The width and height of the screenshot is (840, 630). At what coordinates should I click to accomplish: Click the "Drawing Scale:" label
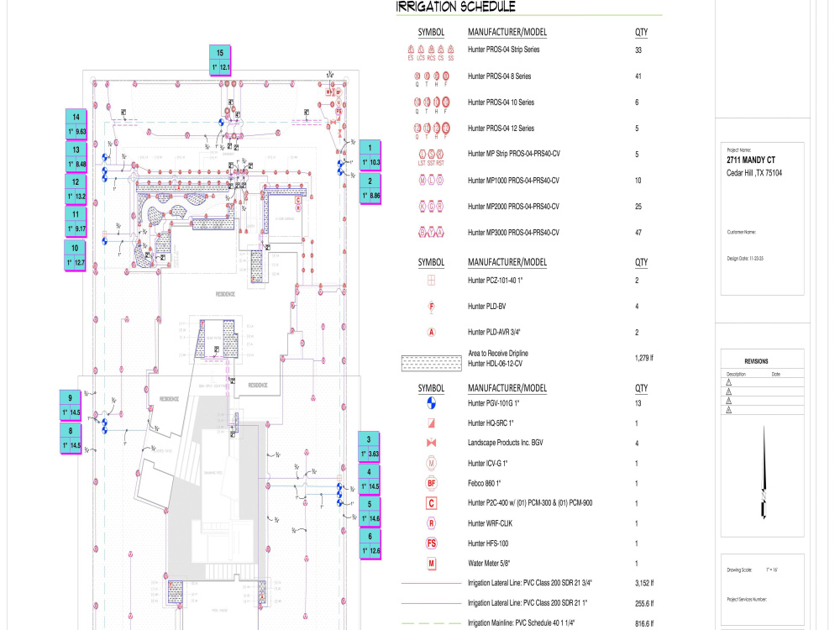click(x=740, y=570)
